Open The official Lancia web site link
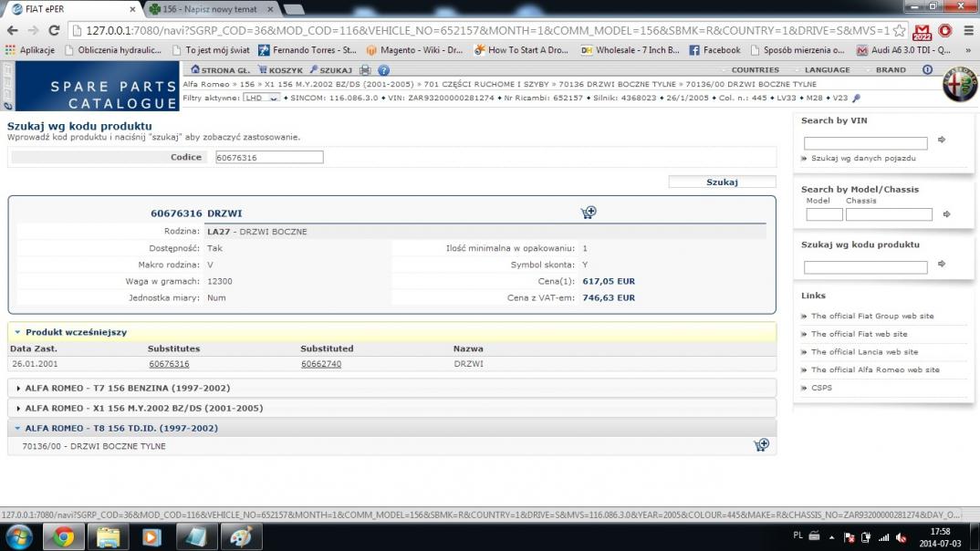The height and width of the screenshot is (551, 980). point(864,352)
